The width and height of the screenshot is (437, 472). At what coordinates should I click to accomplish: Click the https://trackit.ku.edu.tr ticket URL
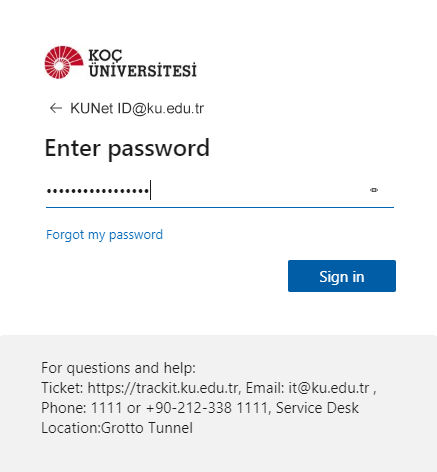tap(163, 388)
